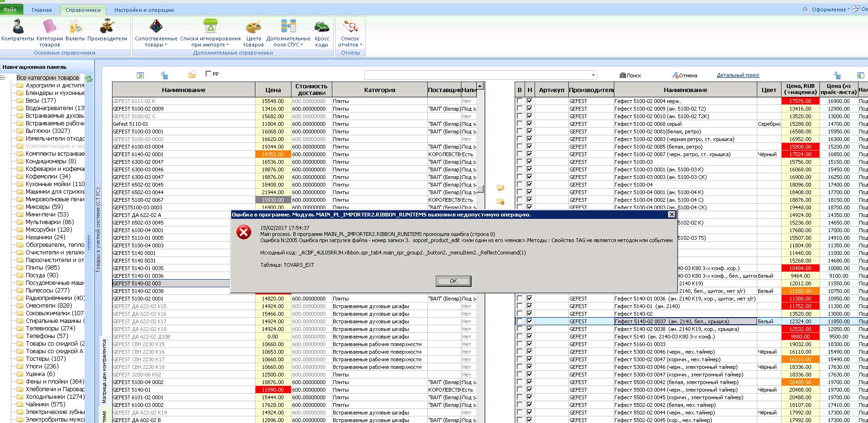Click gray price cell 15930.00
The image size is (868, 423).
click(273, 200)
